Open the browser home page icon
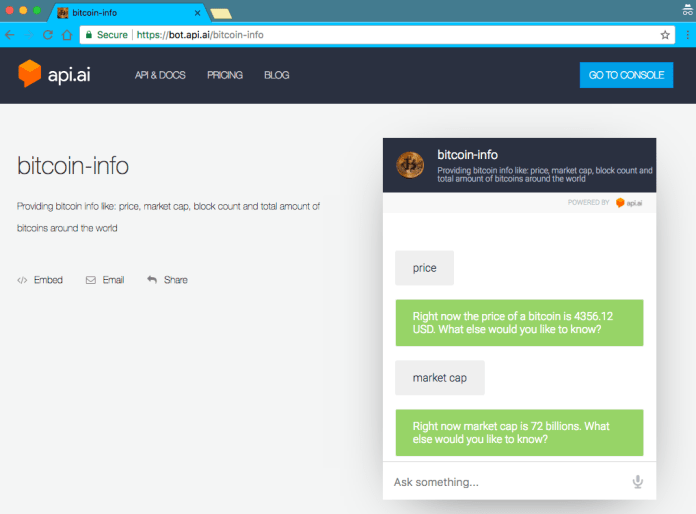The height and width of the screenshot is (514, 696). click(x=66, y=34)
